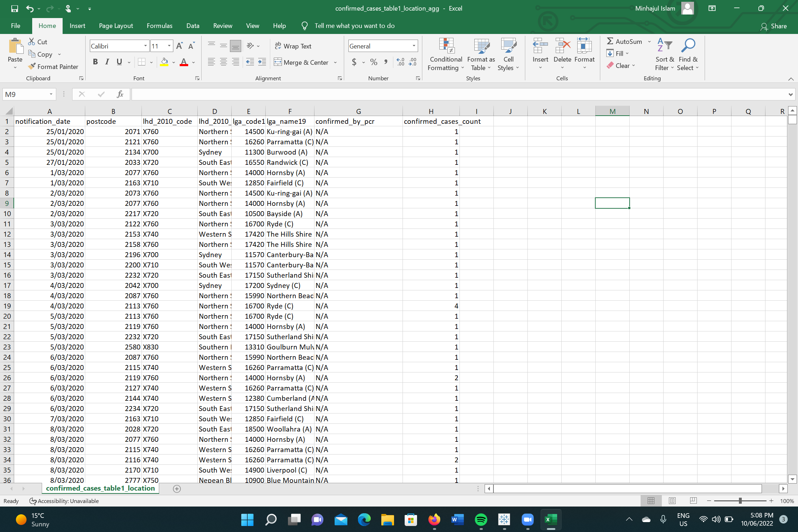This screenshot has width=798, height=532.
Task: Open the font name dropdown
Action: pyautogui.click(x=145, y=46)
